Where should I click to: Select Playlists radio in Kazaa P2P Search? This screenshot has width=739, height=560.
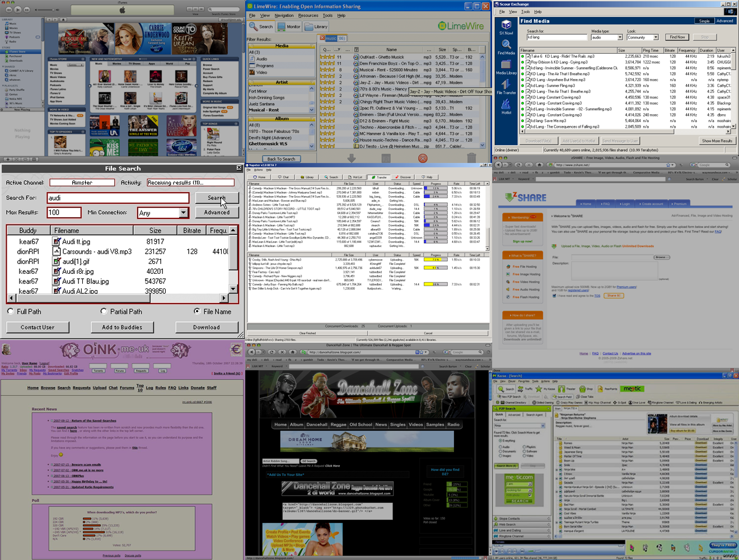coord(525,447)
